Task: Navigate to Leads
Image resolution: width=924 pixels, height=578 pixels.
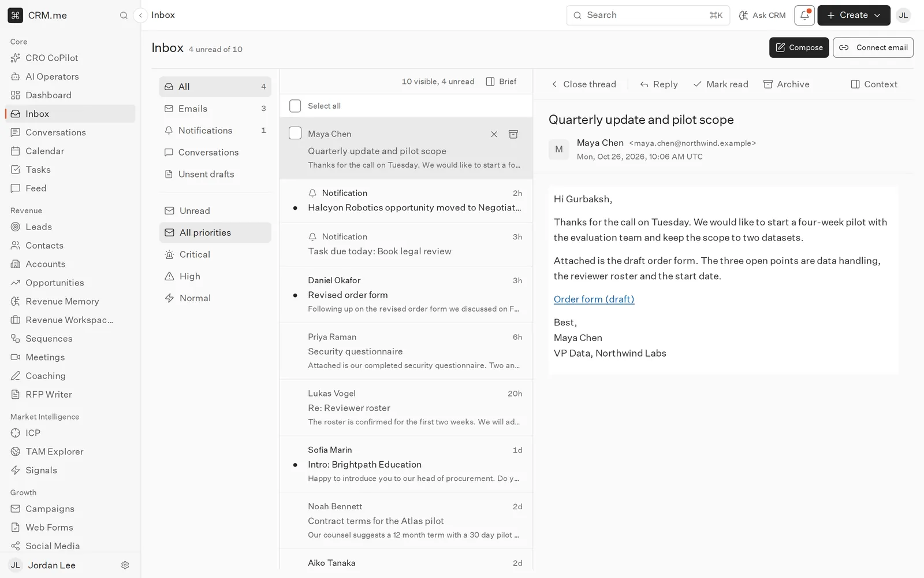Action: (x=70, y=227)
